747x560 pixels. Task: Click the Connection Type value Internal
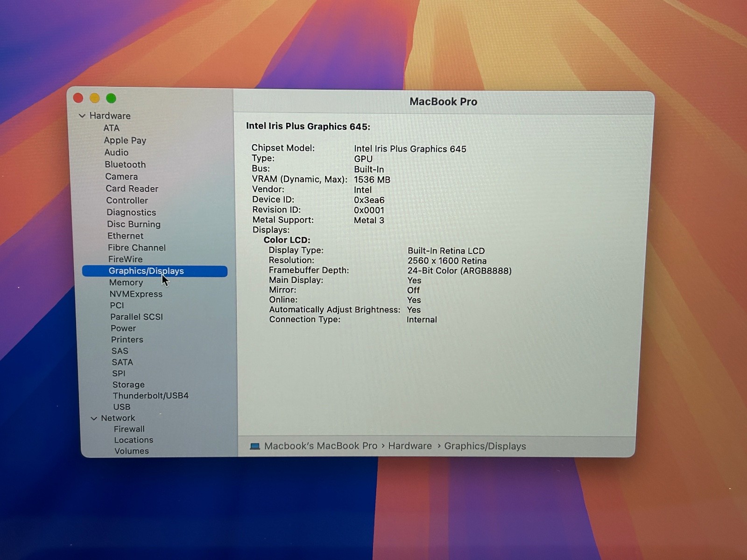click(422, 320)
